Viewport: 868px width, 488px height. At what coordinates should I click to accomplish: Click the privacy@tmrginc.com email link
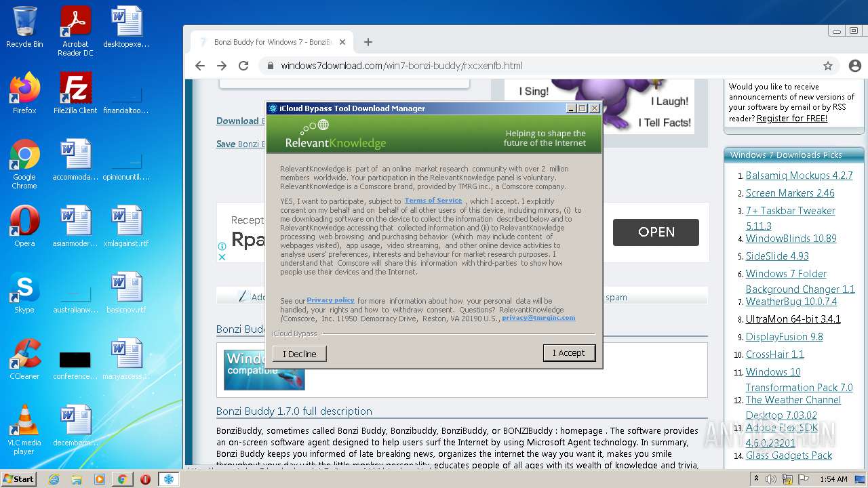pos(538,318)
